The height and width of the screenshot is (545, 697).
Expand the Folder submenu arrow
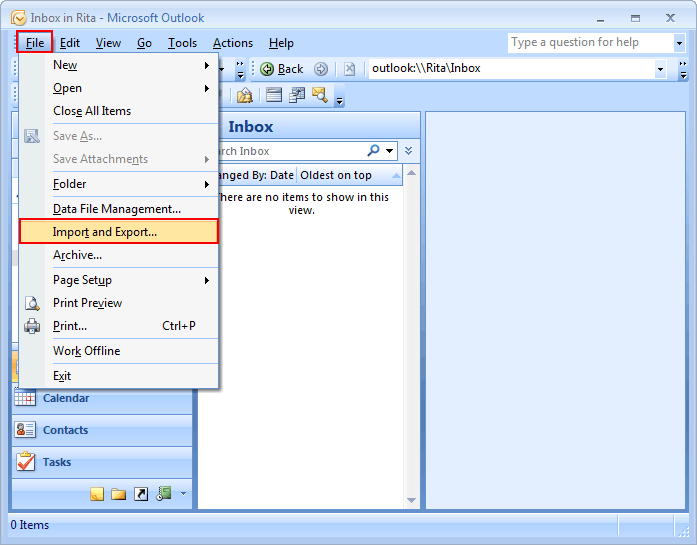pyautogui.click(x=207, y=184)
